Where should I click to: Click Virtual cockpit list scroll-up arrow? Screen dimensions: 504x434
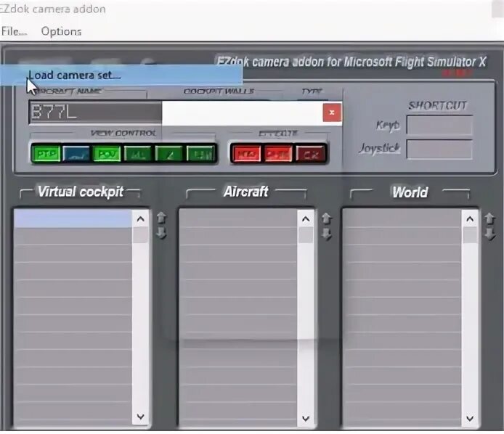click(140, 219)
